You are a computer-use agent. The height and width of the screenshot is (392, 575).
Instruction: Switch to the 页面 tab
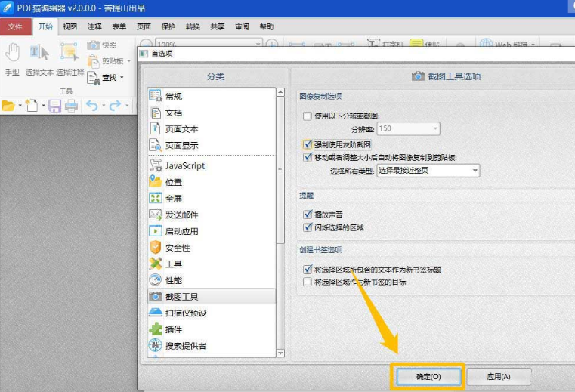coord(144,26)
